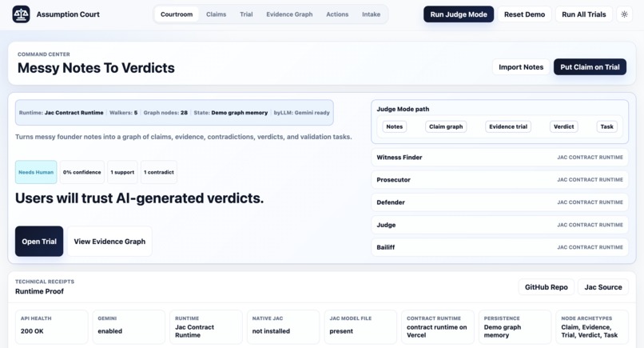Select the Claim graph step chip
Image resolution: width=644 pixels, height=348 pixels.
click(x=446, y=126)
